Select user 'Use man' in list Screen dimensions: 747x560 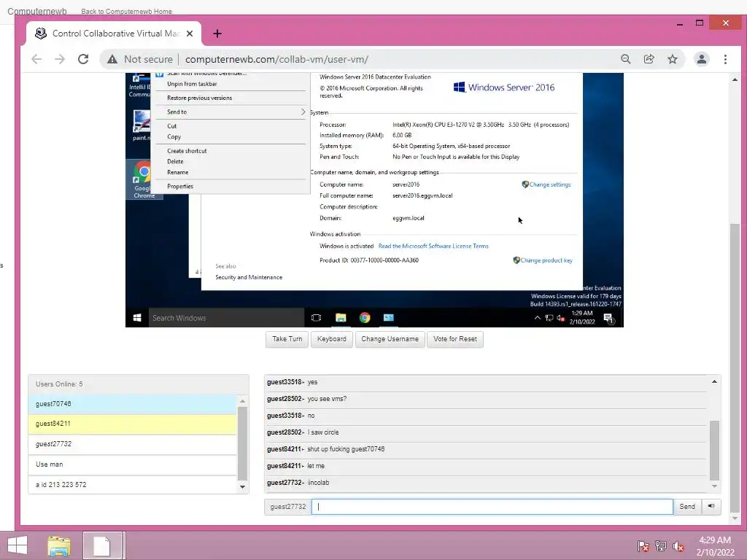click(133, 464)
